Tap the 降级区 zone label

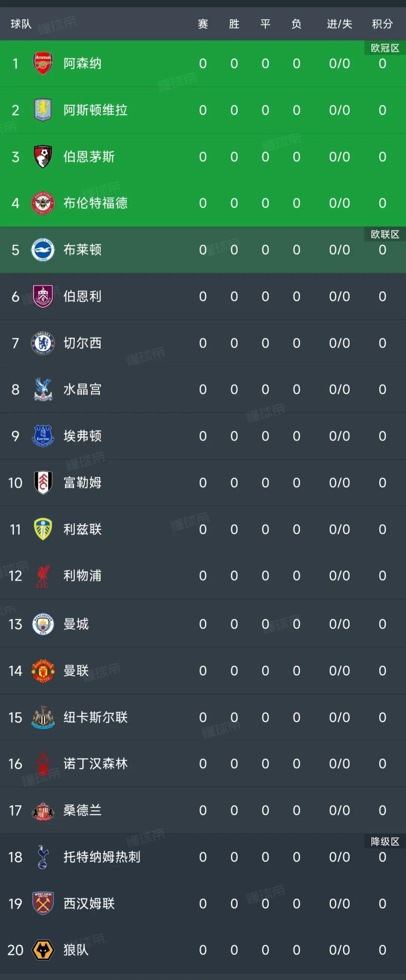(x=385, y=842)
